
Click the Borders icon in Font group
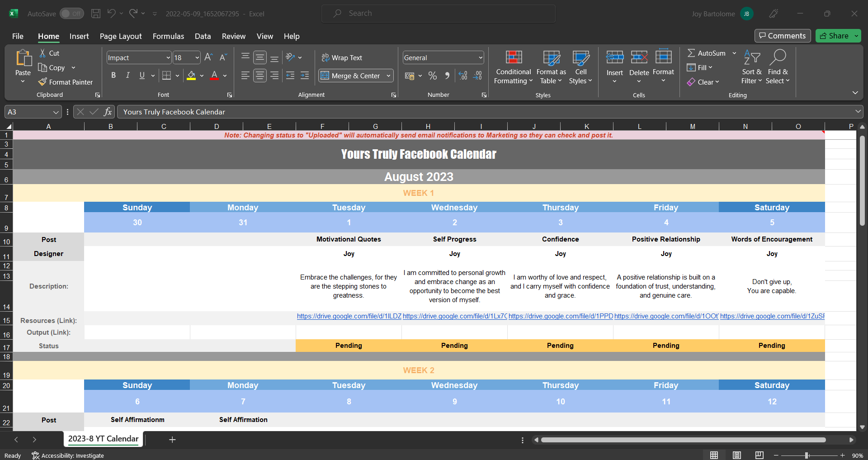point(166,76)
